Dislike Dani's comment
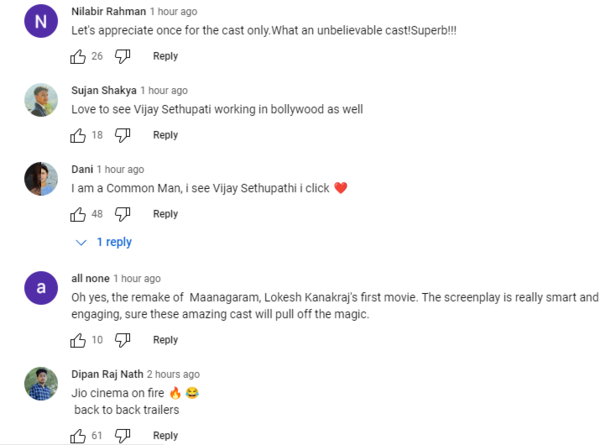This screenshot has width=616, height=445. (x=123, y=214)
